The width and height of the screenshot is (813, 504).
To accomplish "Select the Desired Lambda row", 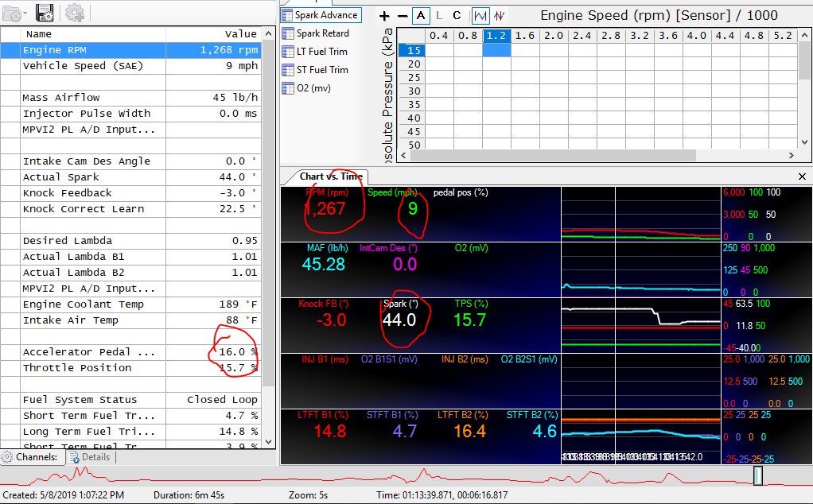I will tap(130, 241).
